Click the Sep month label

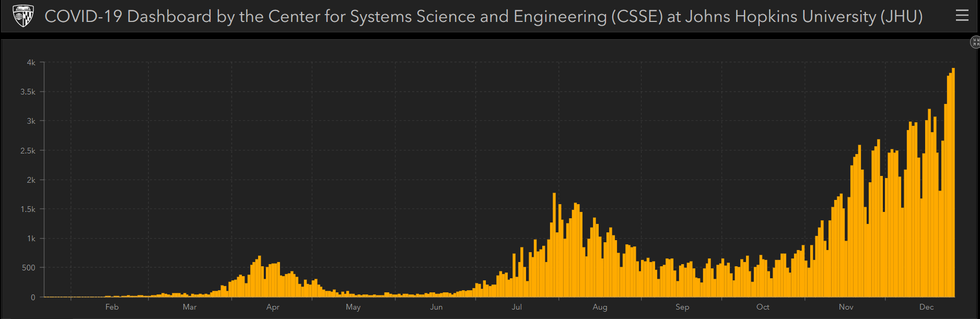tap(682, 307)
